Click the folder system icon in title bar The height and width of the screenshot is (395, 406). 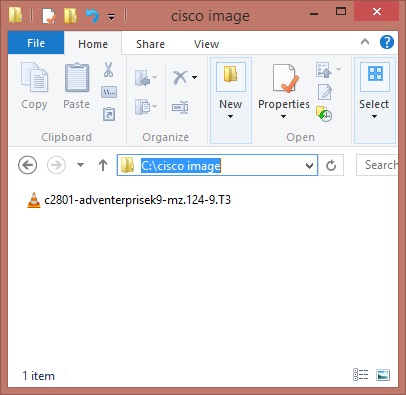[15, 15]
